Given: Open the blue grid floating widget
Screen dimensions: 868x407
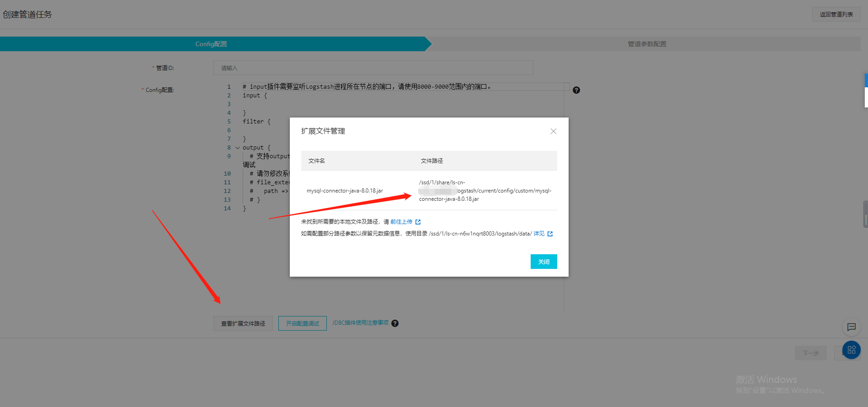Looking at the screenshot, I should (851, 350).
